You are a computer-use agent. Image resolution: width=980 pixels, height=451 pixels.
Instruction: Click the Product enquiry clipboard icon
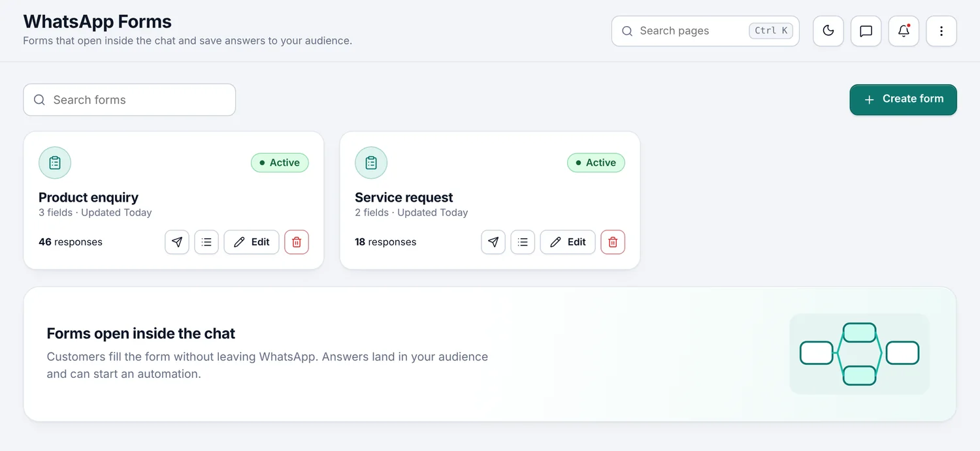click(55, 163)
